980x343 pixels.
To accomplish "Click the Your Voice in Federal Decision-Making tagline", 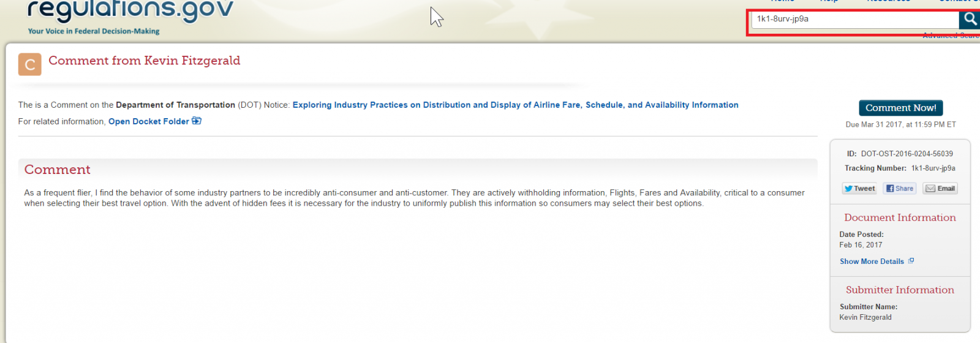I will pos(94,31).
